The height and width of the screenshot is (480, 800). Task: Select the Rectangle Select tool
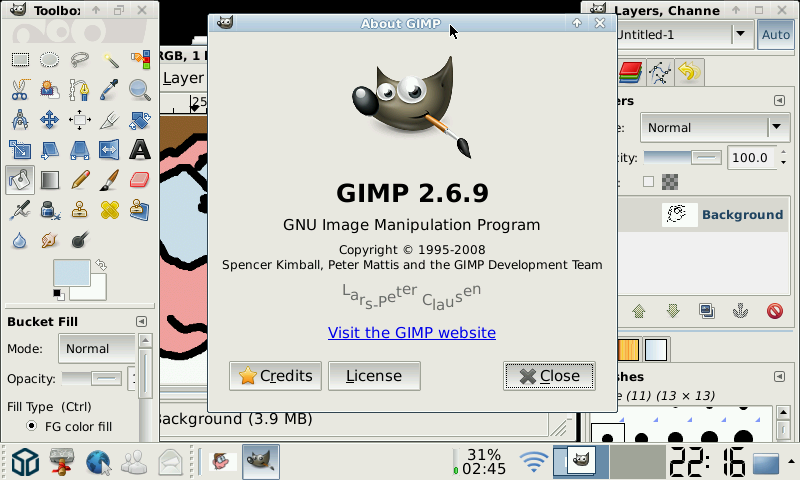point(20,60)
